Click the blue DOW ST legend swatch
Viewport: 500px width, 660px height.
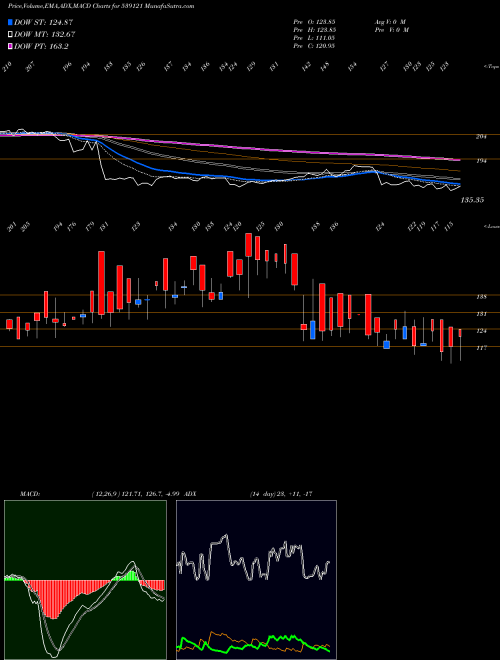pyautogui.click(x=11, y=22)
